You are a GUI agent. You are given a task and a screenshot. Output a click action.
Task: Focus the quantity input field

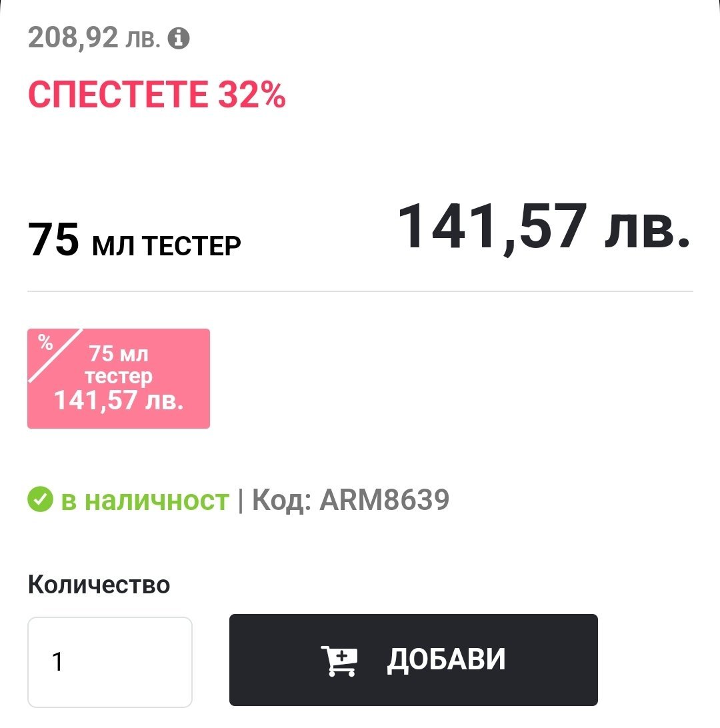pyautogui.click(x=110, y=661)
